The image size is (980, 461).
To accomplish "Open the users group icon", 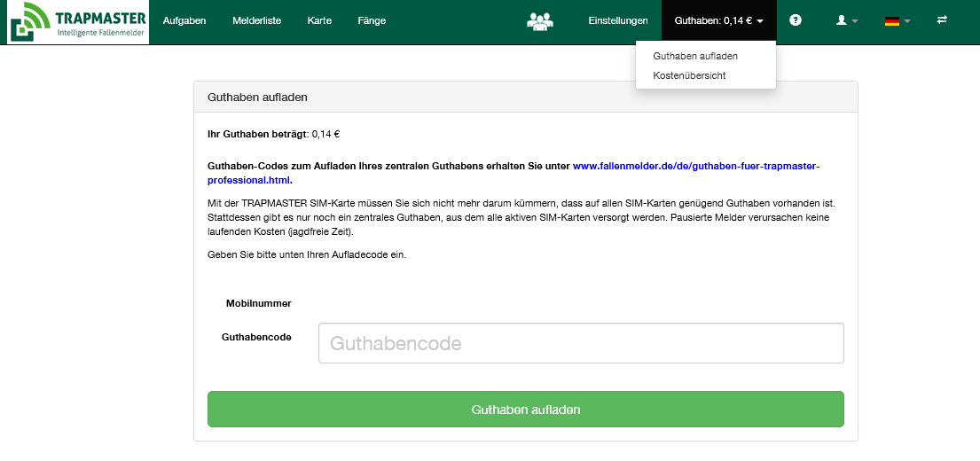I will [x=540, y=20].
